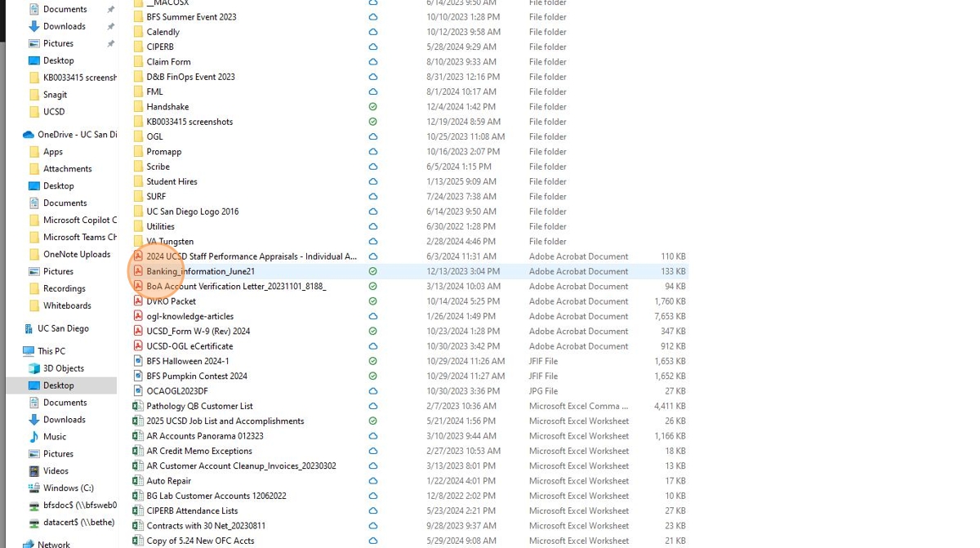The image size is (980, 548).
Task: Select the Pathology QB Customer List file
Action: 199,406
